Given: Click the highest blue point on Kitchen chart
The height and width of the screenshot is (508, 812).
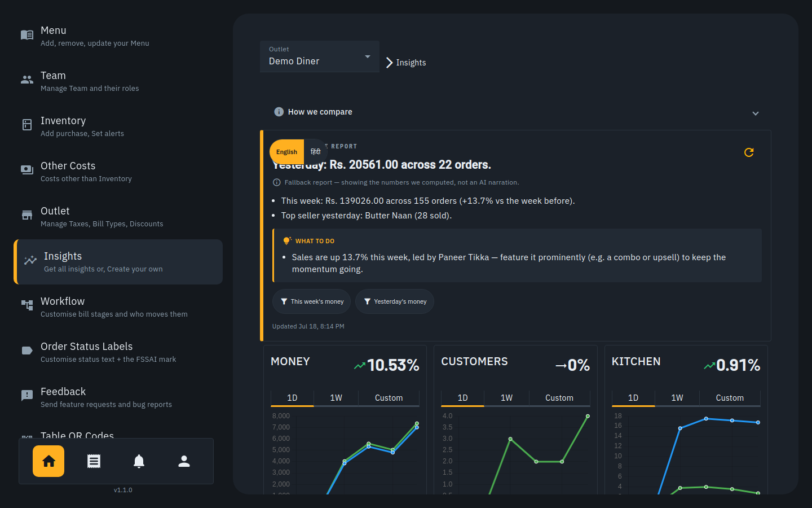Looking at the screenshot, I should click(x=706, y=419).
